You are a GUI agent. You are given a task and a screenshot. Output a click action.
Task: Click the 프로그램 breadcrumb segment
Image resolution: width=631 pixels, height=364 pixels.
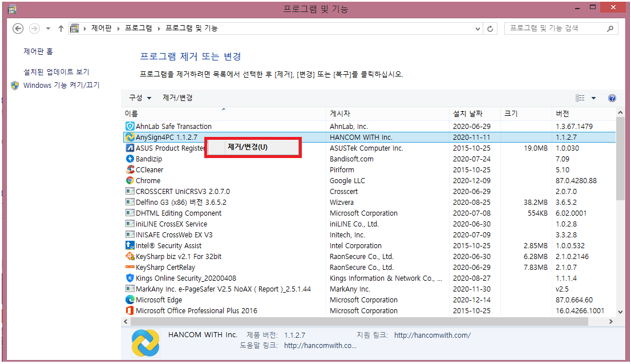(139, 28)
